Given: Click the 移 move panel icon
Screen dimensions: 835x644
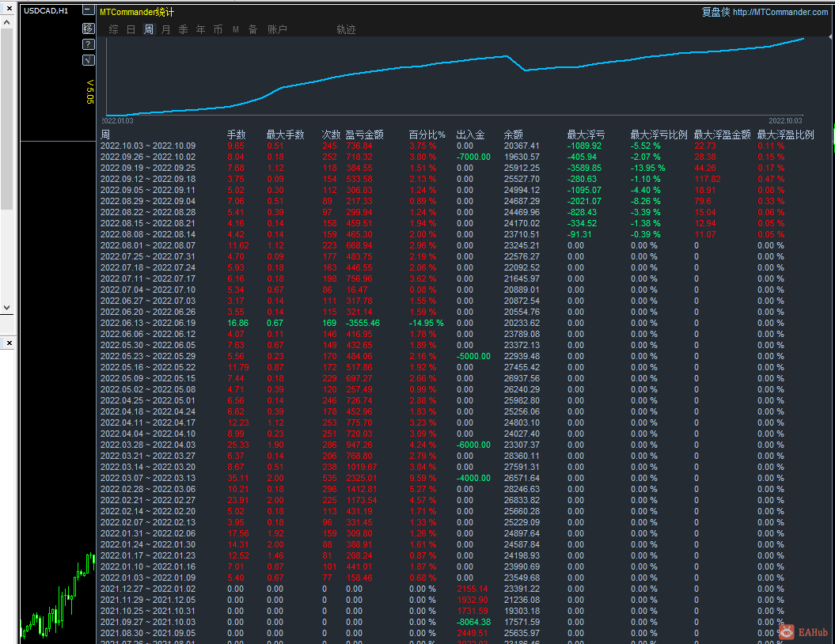Looking at the screenshot, I should pyautogui.click(x=88, y=28).
